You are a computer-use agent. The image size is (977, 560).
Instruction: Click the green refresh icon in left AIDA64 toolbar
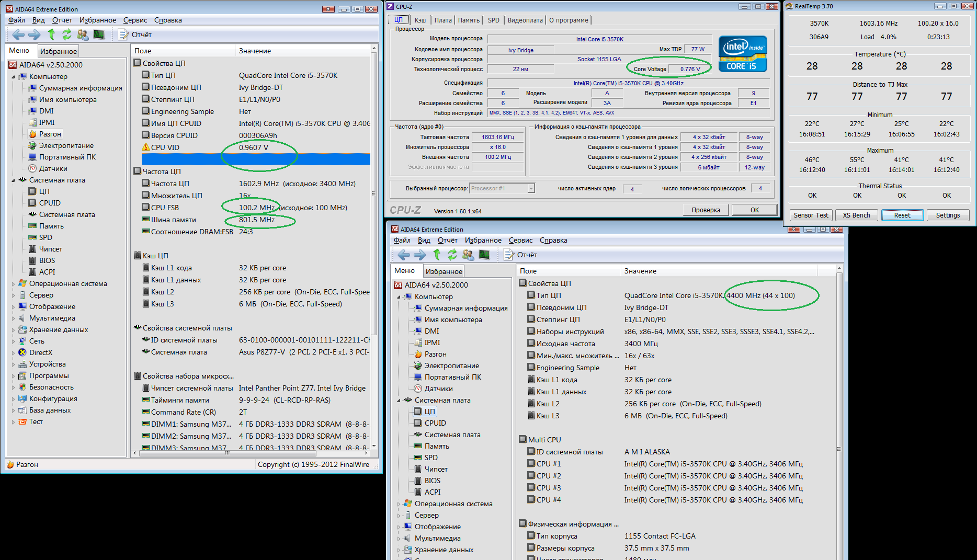pyautogui.click(x=67, y=35)
